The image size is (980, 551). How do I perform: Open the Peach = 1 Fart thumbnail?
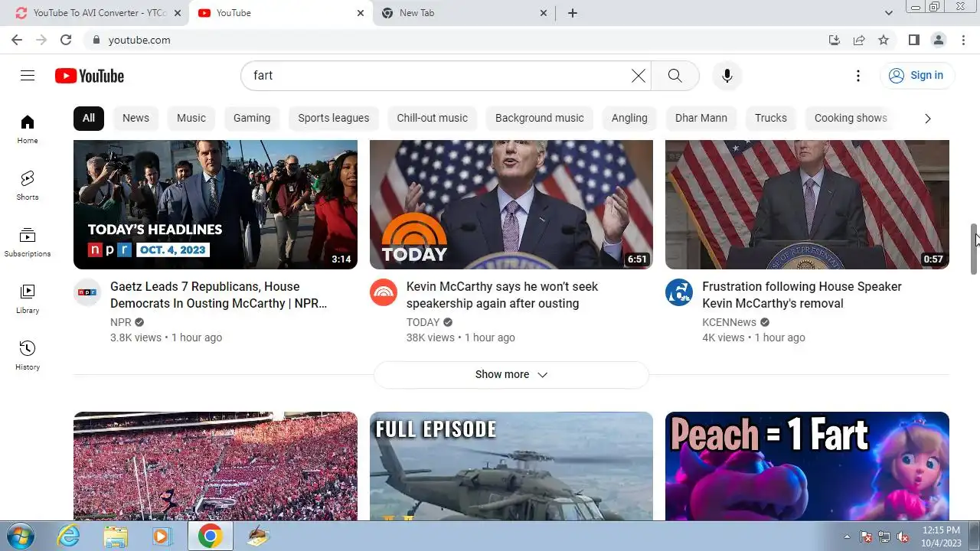(x=807, y=466)
